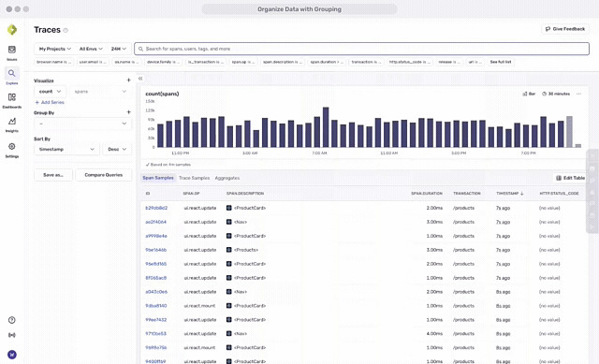Open the help question-mark icon
Image resolution: width=599 pixels, height=364 pixels.
[x=12, y=320]
